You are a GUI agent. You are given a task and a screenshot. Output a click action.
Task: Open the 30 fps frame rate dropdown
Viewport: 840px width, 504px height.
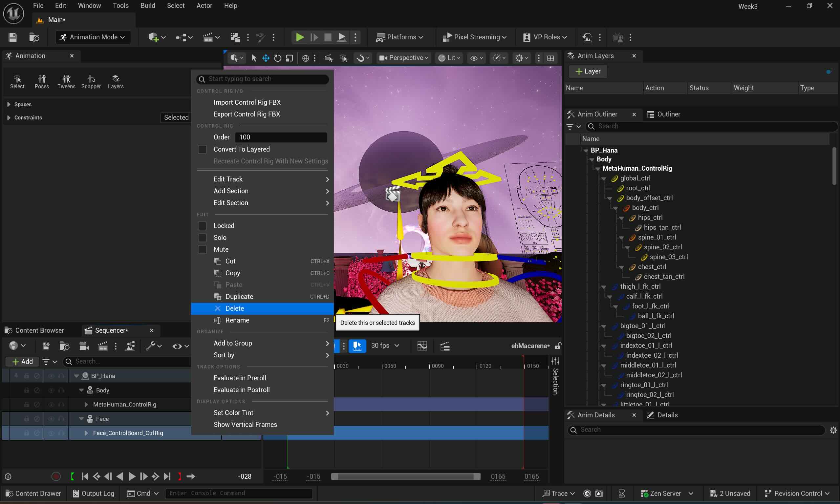[385, 346]
